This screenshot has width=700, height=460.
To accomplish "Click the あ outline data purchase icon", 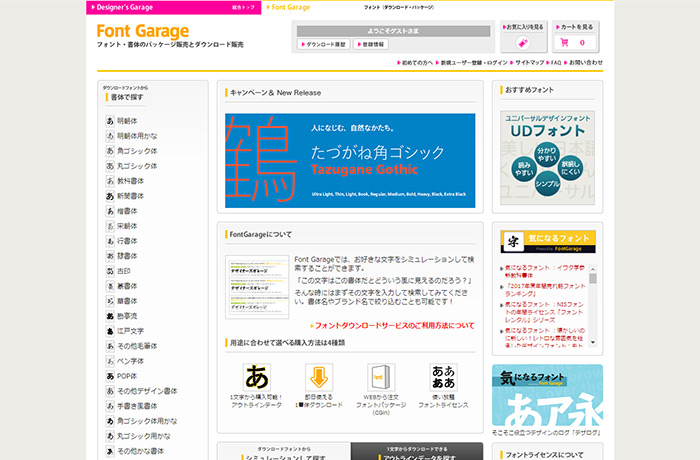I will pos(256,377).
